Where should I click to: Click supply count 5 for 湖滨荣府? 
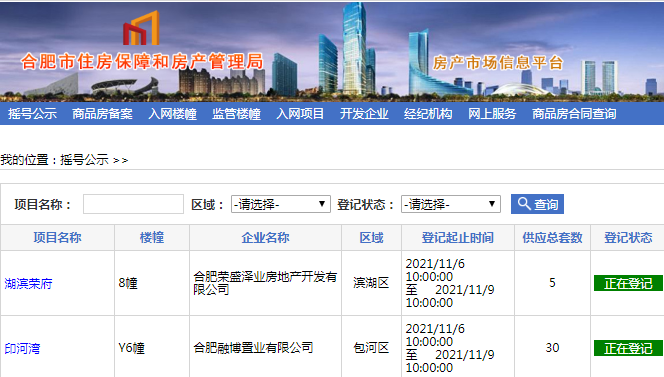[x=553, y=283]
